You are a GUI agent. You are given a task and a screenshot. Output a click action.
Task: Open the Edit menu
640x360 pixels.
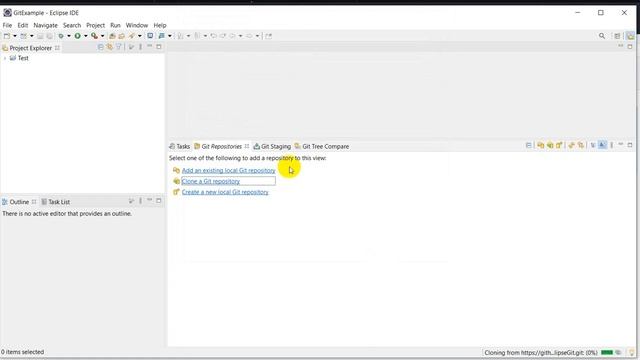22,25
